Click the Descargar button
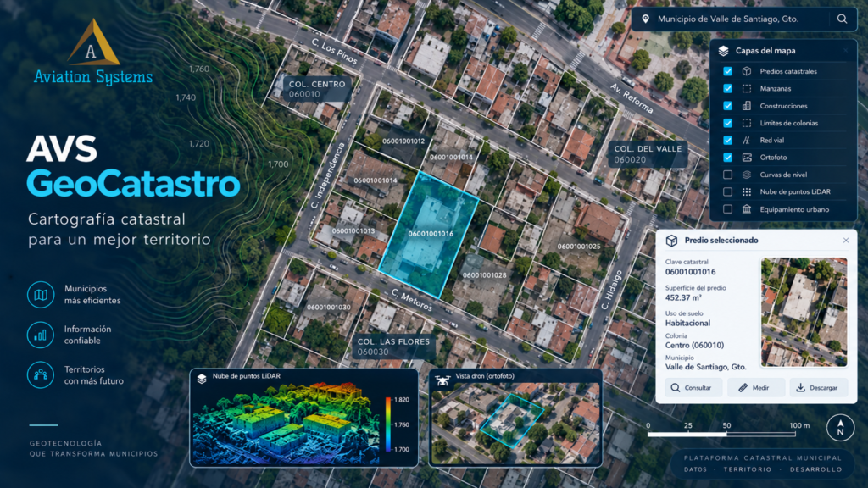This screenshot has width=868, height=488. (x=818, y=388)
